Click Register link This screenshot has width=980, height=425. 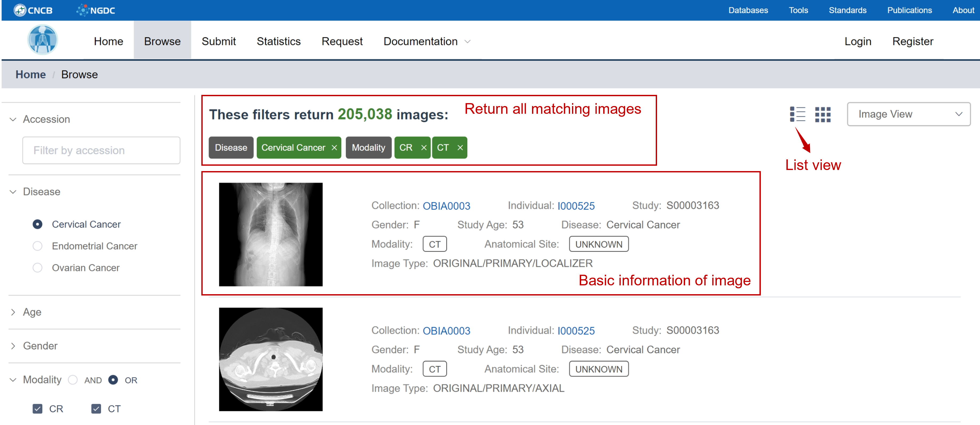click(x=913, y=41)
